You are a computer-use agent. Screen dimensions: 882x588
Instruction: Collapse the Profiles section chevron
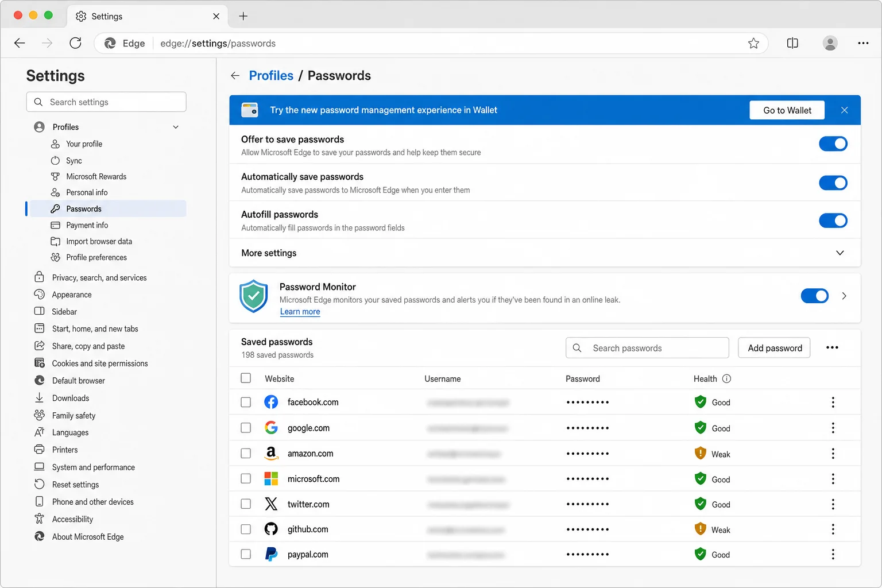pos(176,127)
